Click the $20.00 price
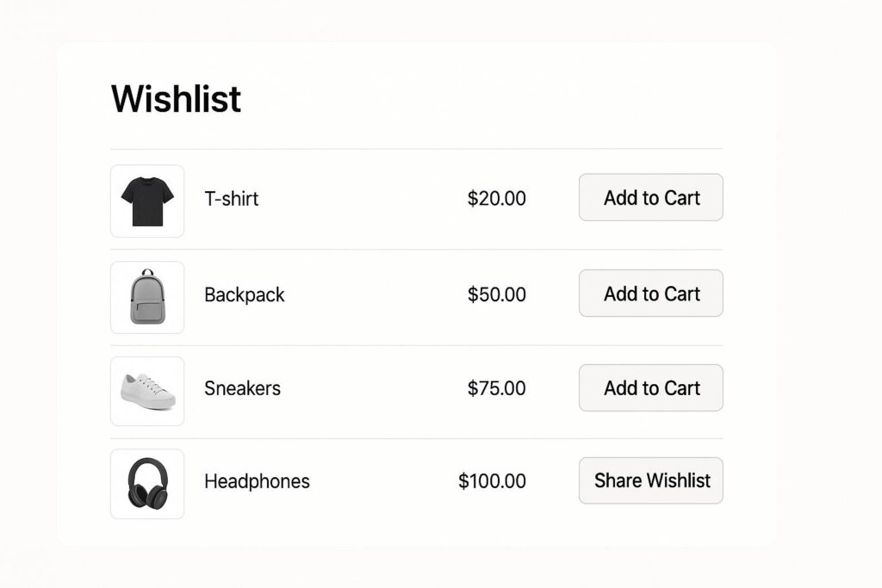This screenshot has height=588, width=882. [496, 199]
